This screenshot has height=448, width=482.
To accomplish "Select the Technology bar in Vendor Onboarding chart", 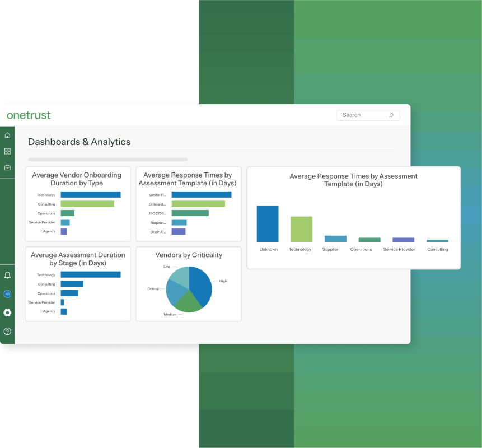I will click(91, 195).
